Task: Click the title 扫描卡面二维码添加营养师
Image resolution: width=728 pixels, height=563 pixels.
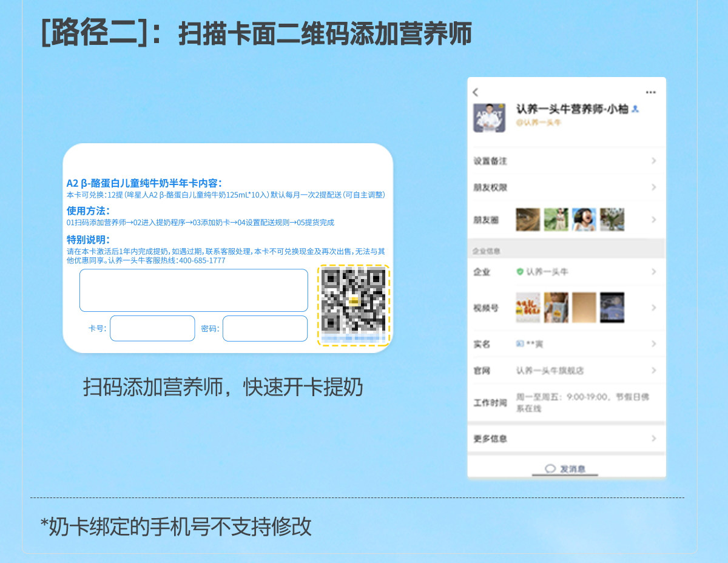Action: click(x=325, y=34)
